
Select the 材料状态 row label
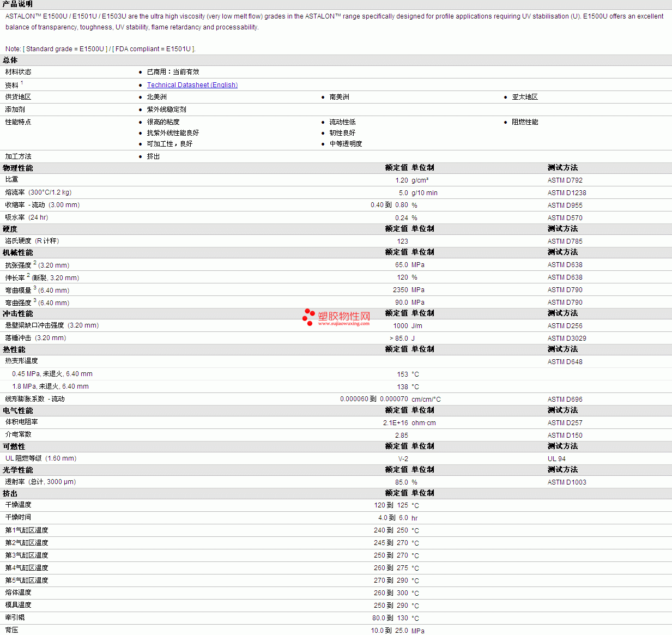[x=19, y=72]
